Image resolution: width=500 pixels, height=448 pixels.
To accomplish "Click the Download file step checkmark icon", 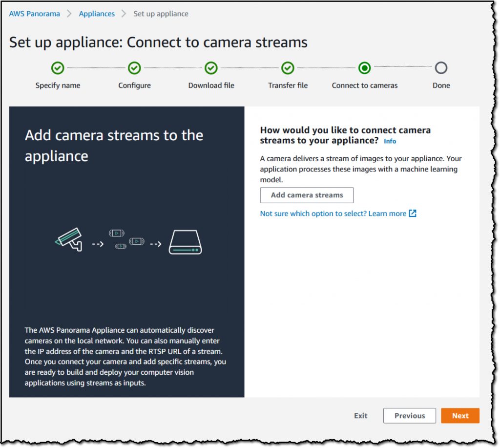I will [211, 68].
